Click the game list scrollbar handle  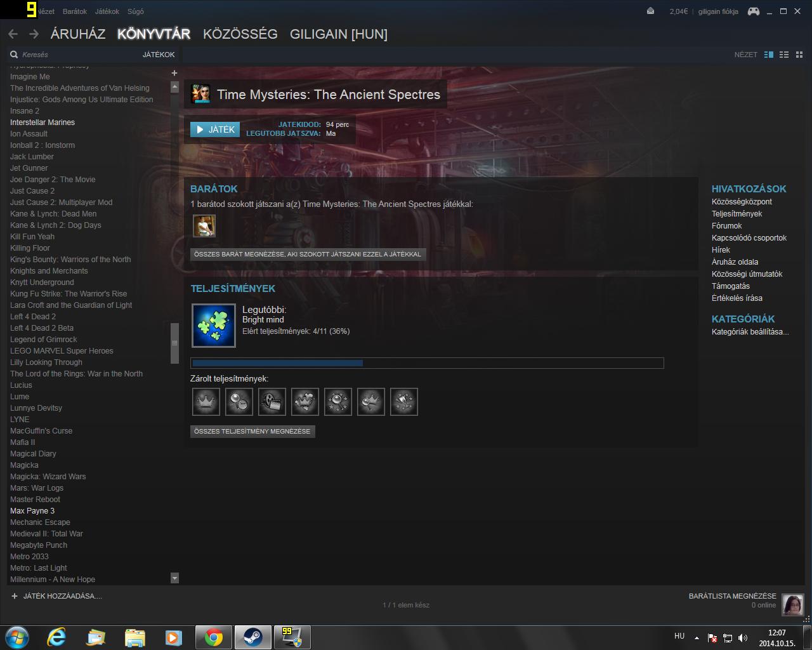pos(174,343)
